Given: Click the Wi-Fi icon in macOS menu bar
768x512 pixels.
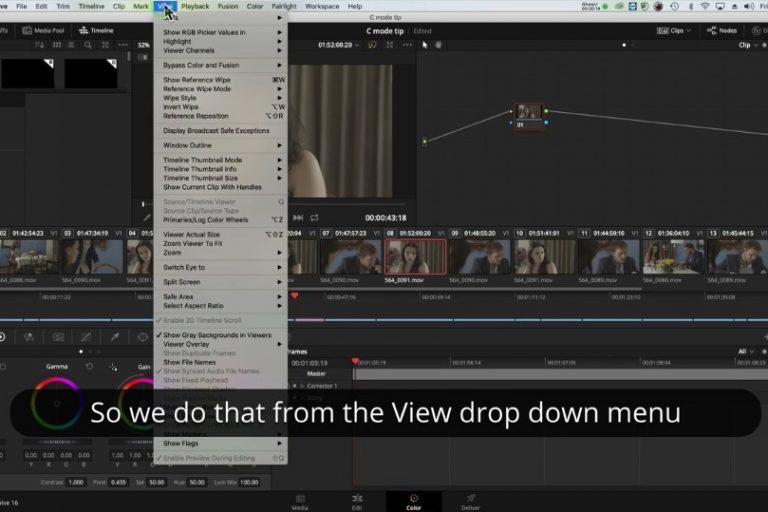Looking at the screenshot, I should click(704, 6).
